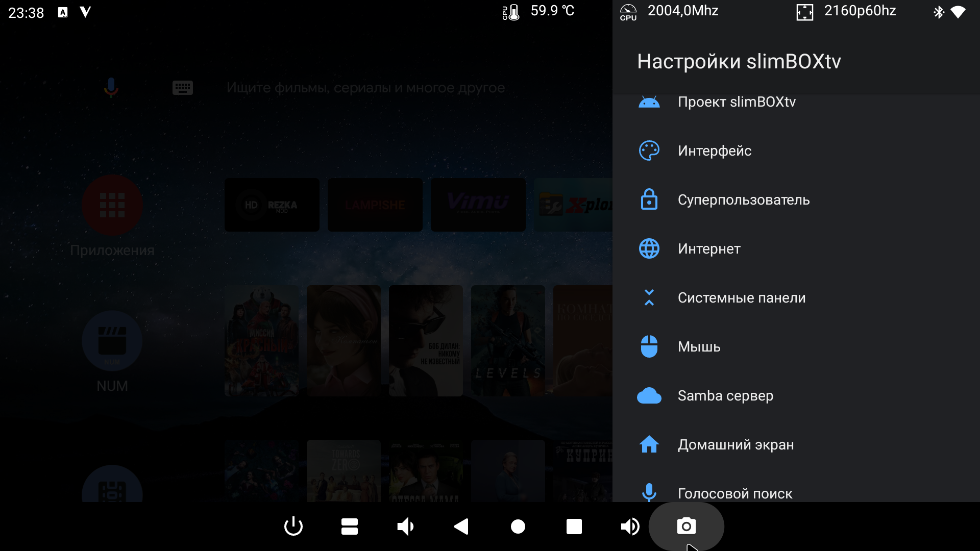Viewport: 980px width, 551px height.
Task: Click the CPU temperature status indicator
Action: pyautogui.click(x=539, y=11)
